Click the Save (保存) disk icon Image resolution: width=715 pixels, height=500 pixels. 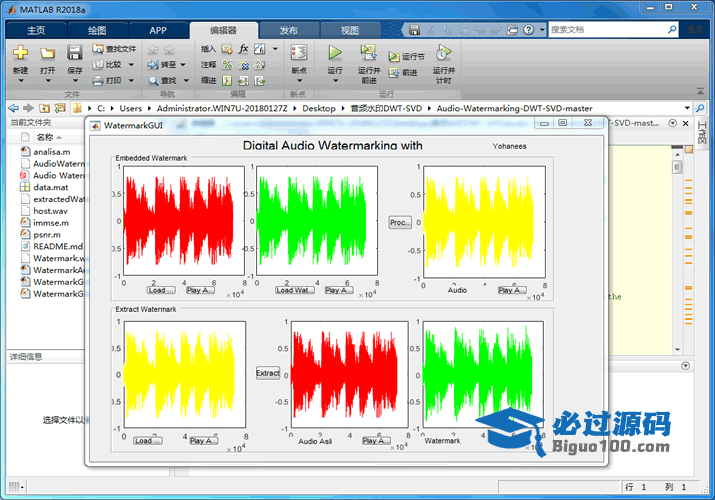pyautogui.click(x=75, y=53)
